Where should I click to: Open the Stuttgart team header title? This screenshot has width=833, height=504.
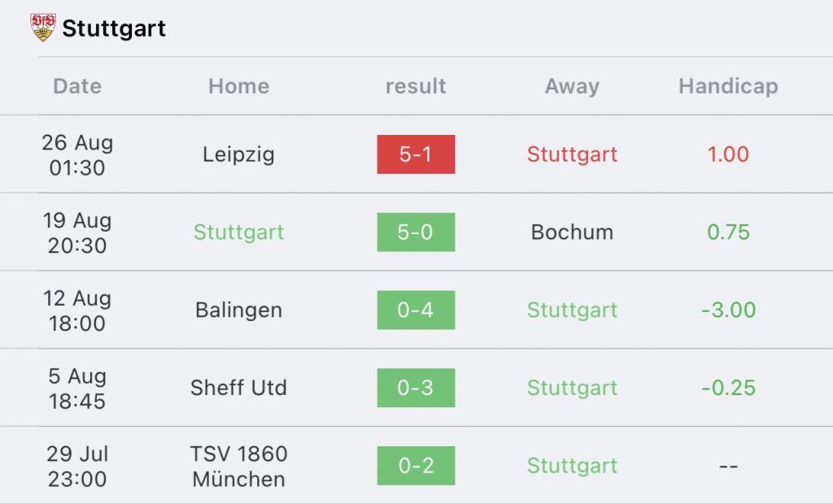click(114, 28)
